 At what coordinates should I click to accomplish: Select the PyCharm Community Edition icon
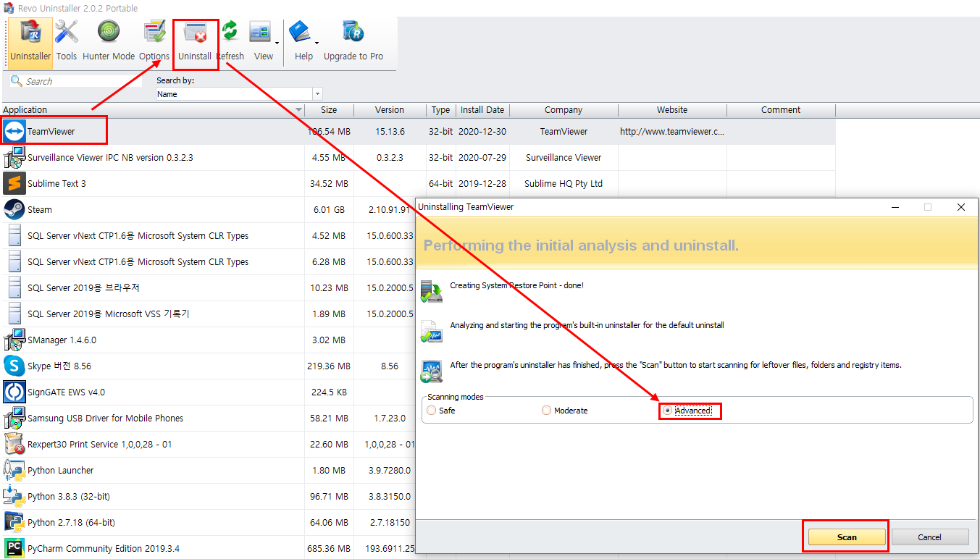point(14,548)
